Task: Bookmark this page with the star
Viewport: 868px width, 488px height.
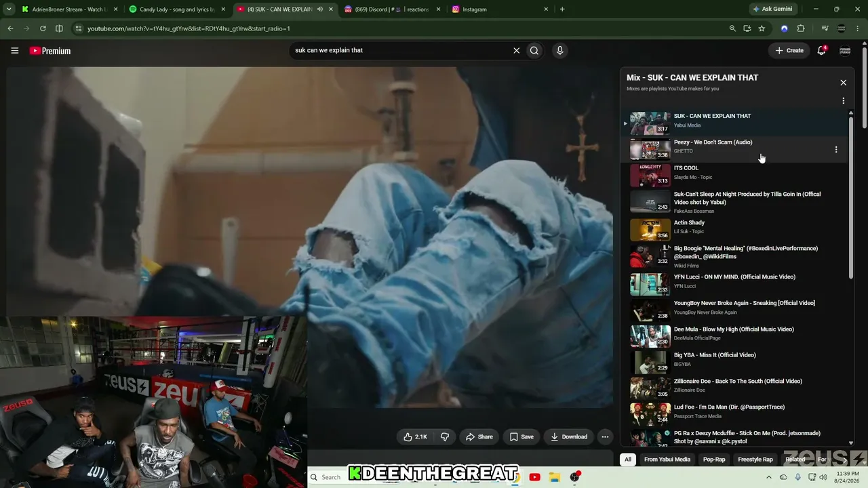Action: pyautogui.click(x=762, y=28)
